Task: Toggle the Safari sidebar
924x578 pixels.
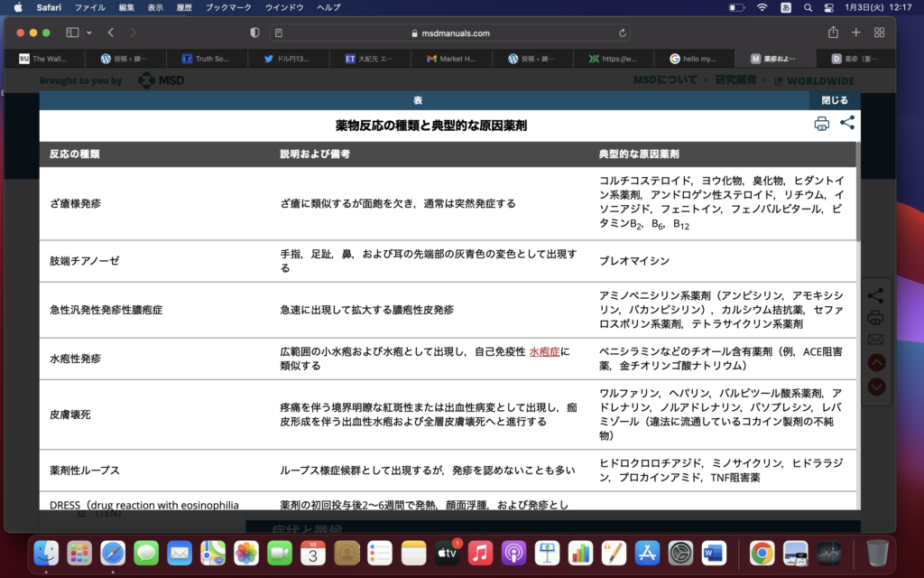Action: 71,31
